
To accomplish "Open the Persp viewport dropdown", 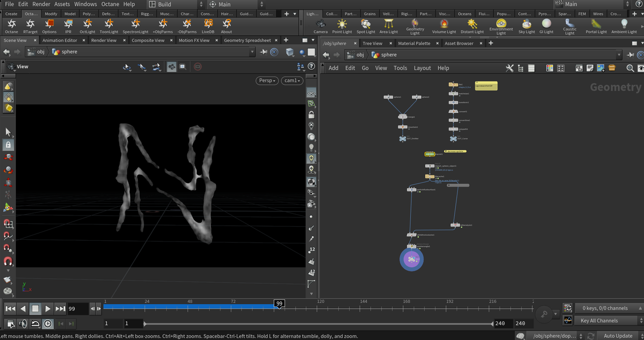I will click(268, 80).
